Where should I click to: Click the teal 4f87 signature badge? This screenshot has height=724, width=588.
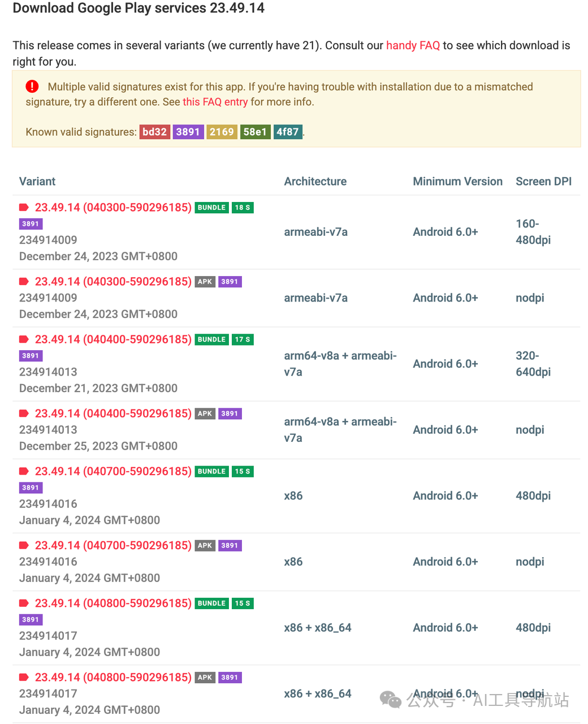(288, 132)
